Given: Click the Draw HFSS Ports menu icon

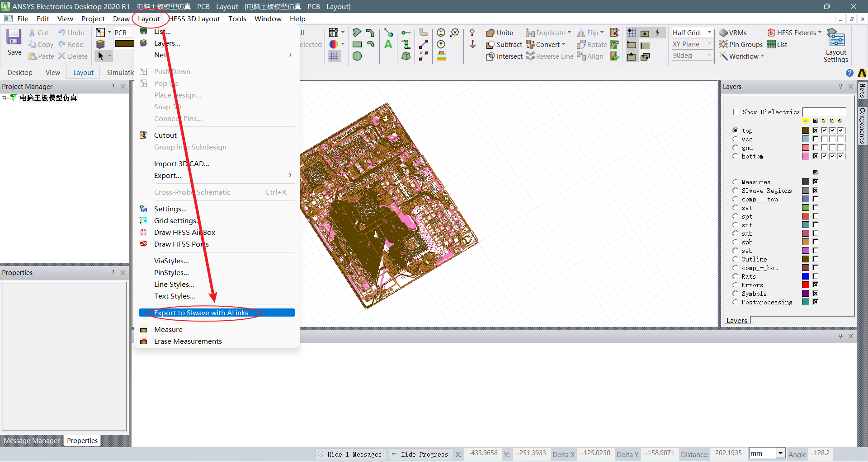Looking at the screenshot, I should point(144,244).
